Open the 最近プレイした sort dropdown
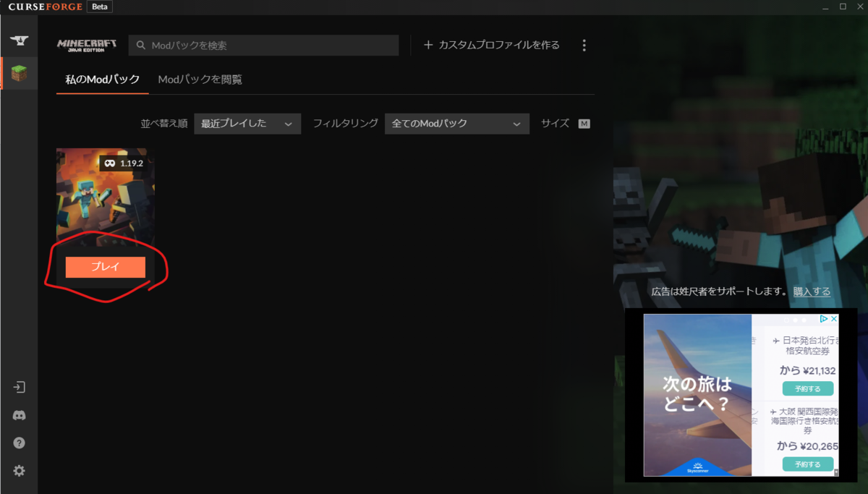Viewport: 868px width, 494px height. 247,124
